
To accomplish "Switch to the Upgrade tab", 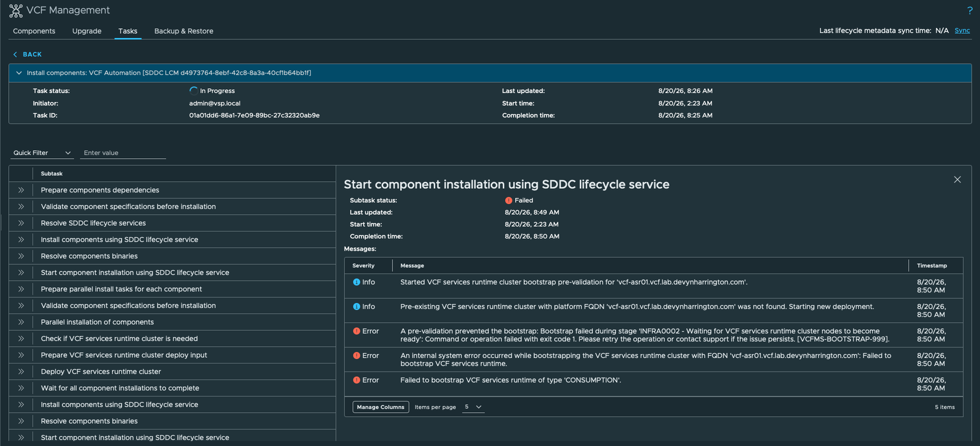I will (x=87, y=31).
